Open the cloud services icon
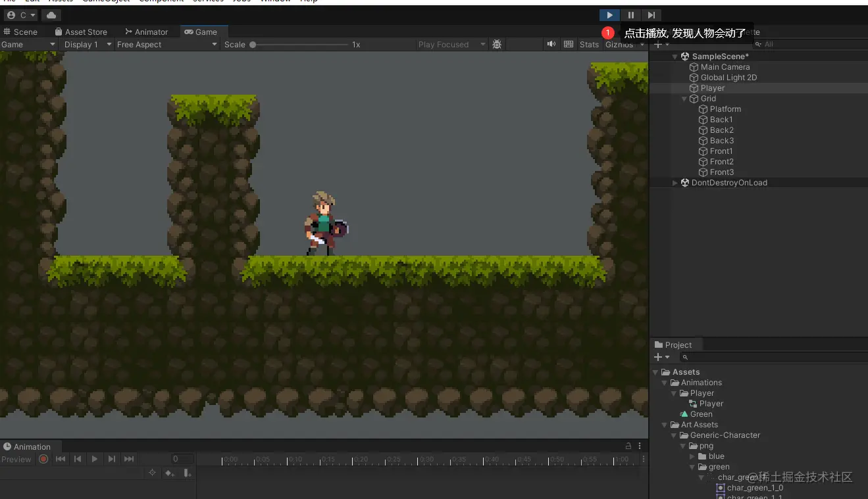The height and width of the screenshot is (499, 868). click(x=51, y=15)
